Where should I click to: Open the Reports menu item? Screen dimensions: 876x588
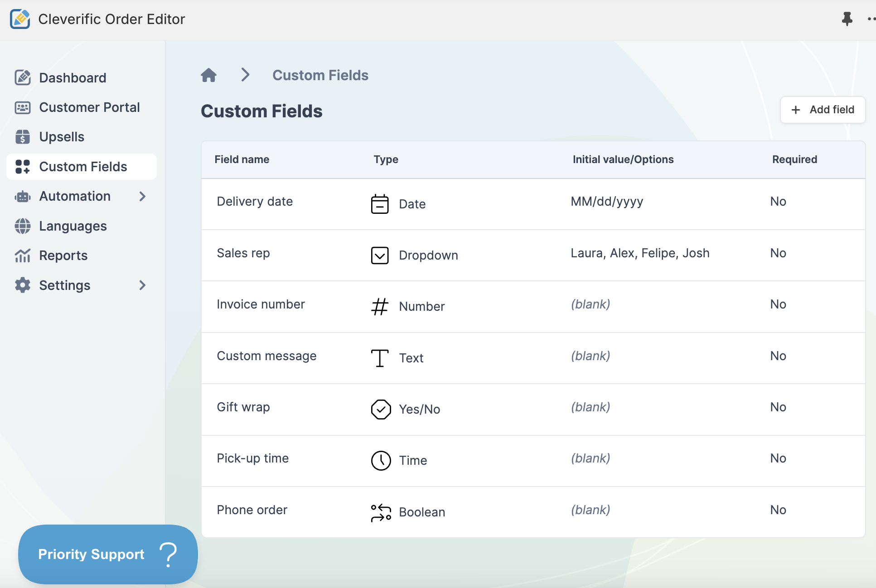[x=82, y=255]
